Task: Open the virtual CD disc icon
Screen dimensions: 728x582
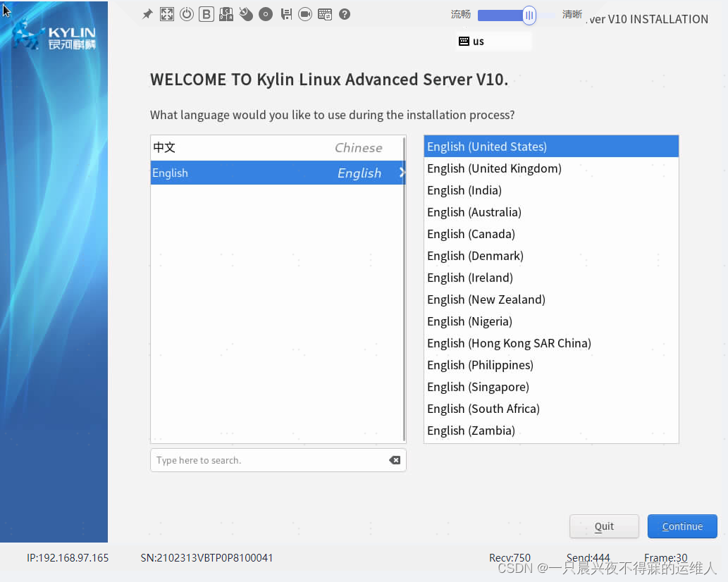Action: coord(266,14)
